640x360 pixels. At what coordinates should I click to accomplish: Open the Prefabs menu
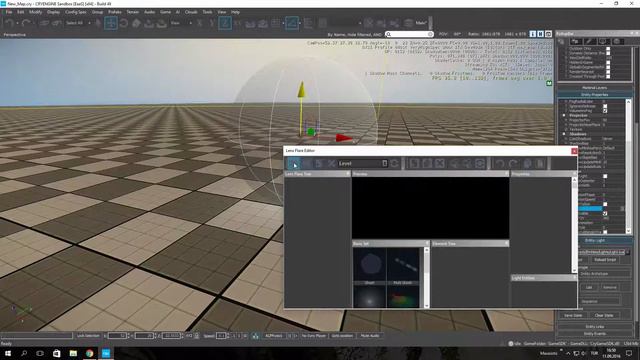point(115,12)
